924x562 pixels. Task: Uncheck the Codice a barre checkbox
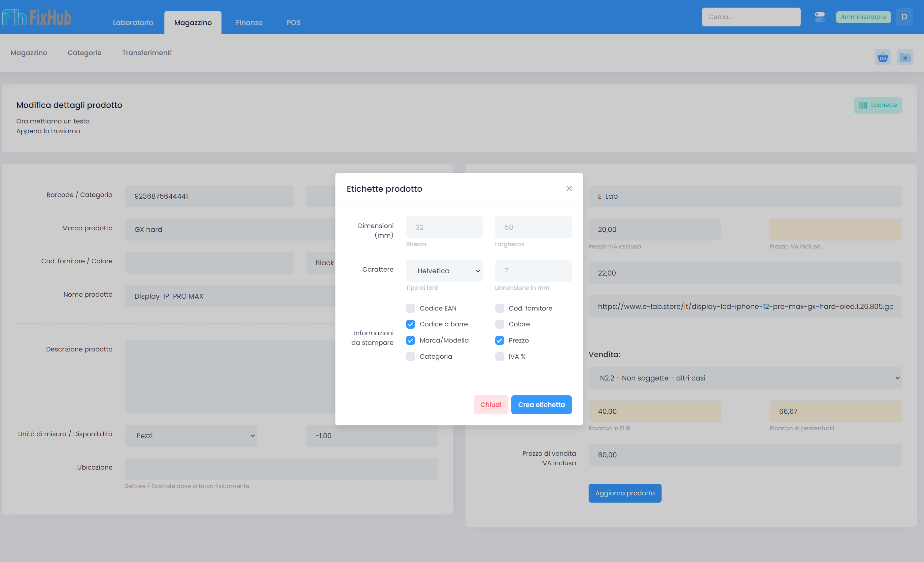point(410,324)
